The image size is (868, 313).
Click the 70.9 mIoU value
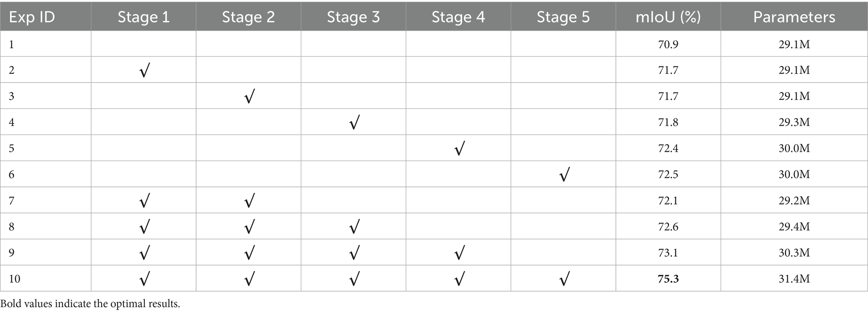(x=668, y=44)
